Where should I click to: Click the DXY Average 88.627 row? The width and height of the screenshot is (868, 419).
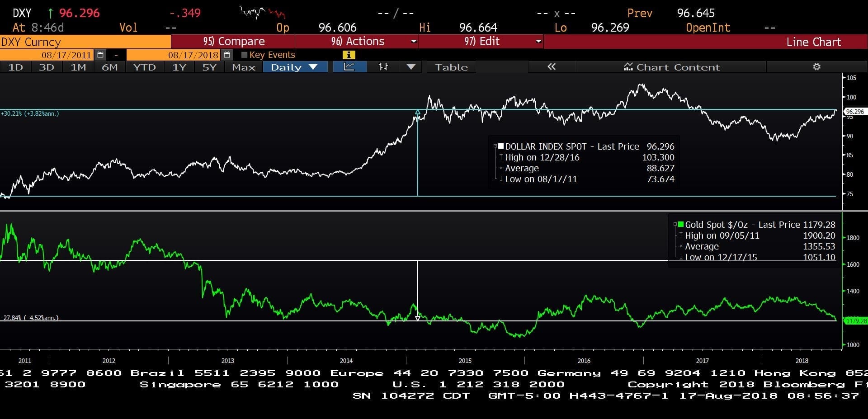click(x=586, y=168)
